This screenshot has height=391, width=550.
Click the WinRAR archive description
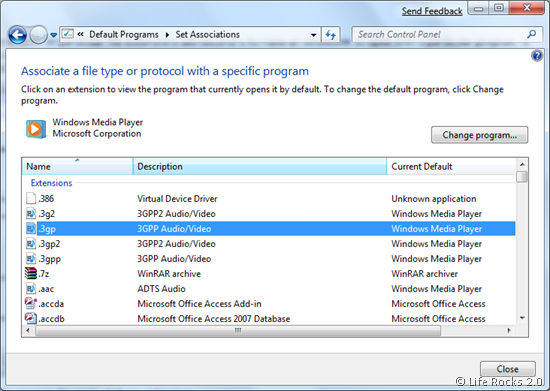[x=169, y=274]
